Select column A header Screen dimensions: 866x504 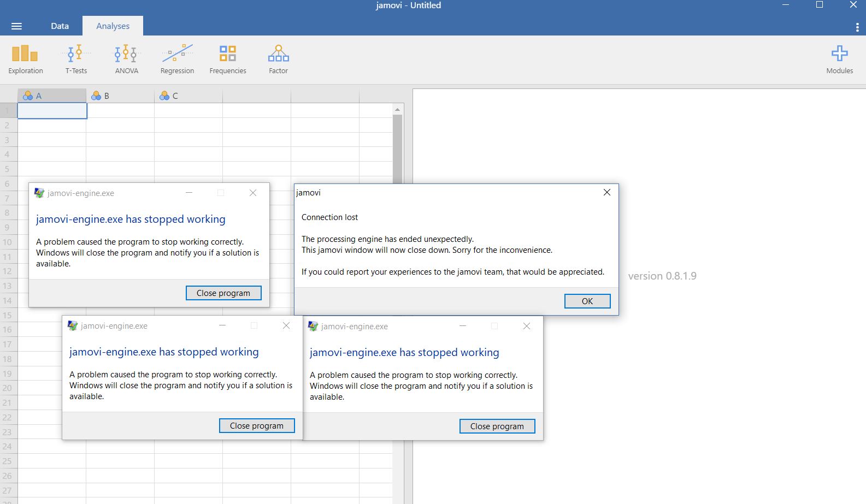point(52,96)
